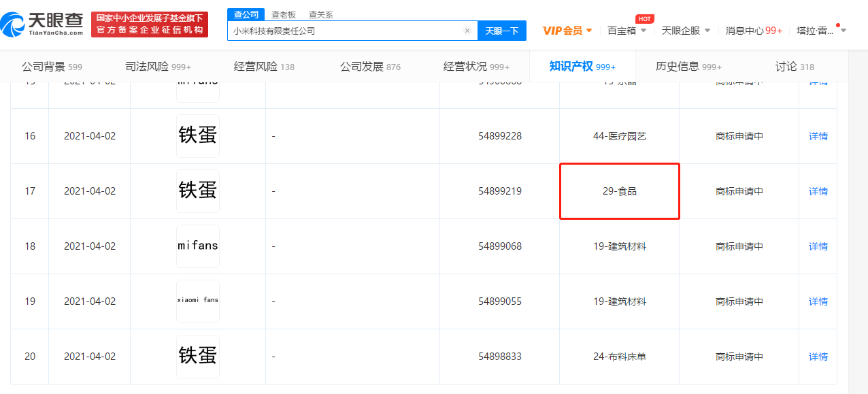
Task: Expand the 天眼企服 dropdown menu
Action: click(x=686, y=31)
